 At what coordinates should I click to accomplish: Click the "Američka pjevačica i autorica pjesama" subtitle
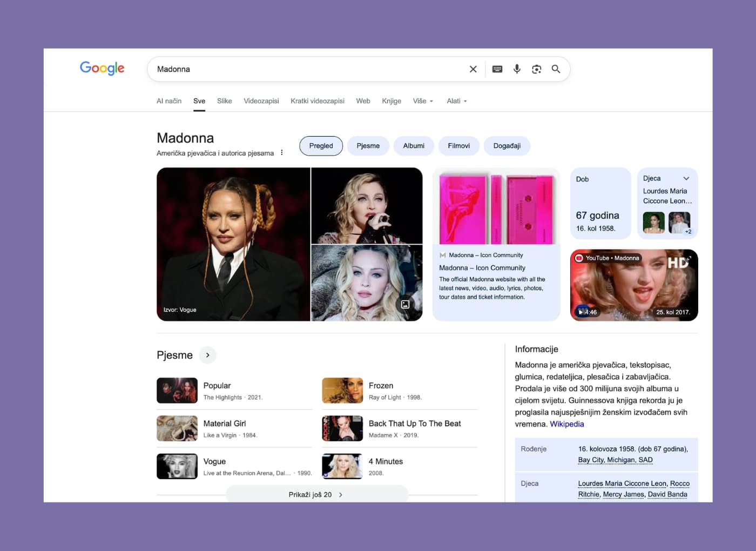(x=215, y=153)
